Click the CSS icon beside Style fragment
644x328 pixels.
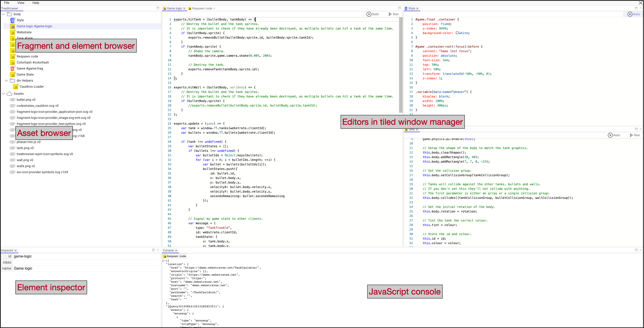point(12,20)
